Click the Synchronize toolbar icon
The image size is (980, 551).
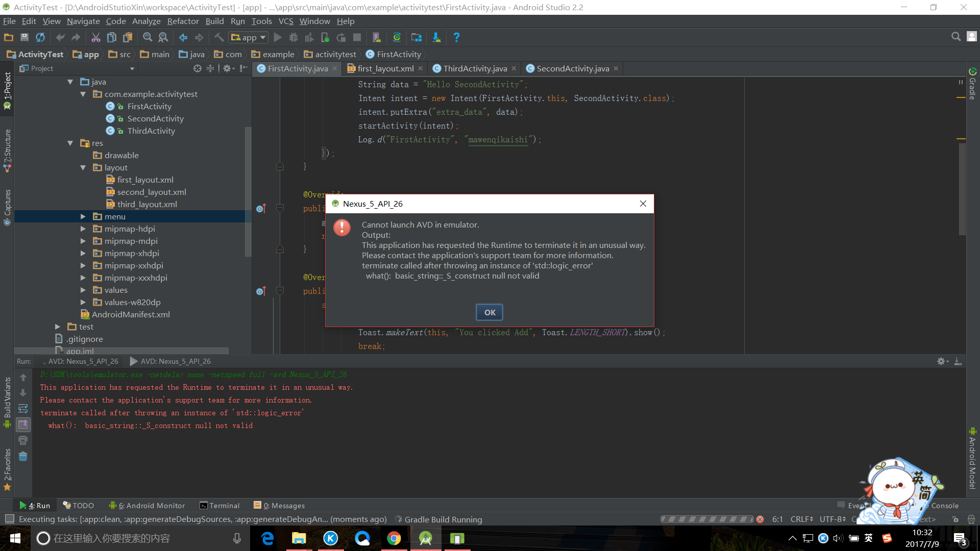pyautogui.click(x=40, y=37)
